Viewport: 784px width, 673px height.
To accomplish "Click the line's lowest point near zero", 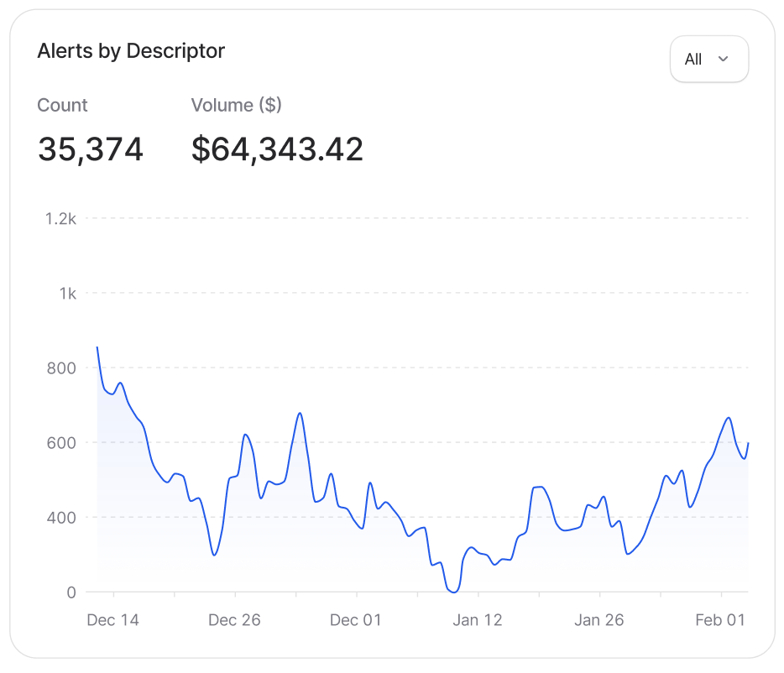I will (x=454, y=591).
